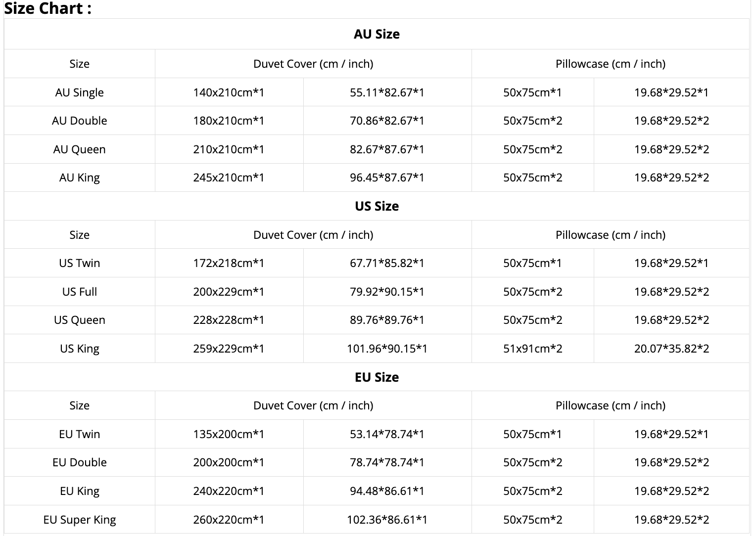Select the 20.07*35.82*2 pillowcase inches
This screenshot has width=756, height=536.
671,349
